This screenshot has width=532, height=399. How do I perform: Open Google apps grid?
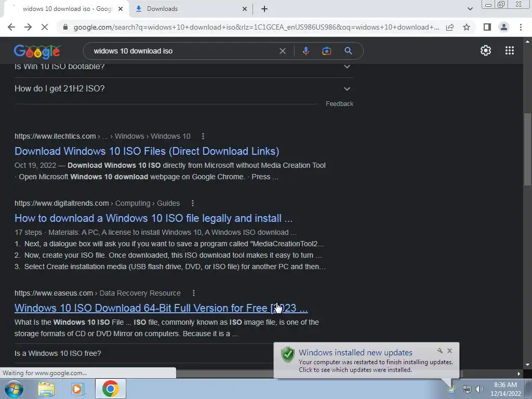point(510,50)
